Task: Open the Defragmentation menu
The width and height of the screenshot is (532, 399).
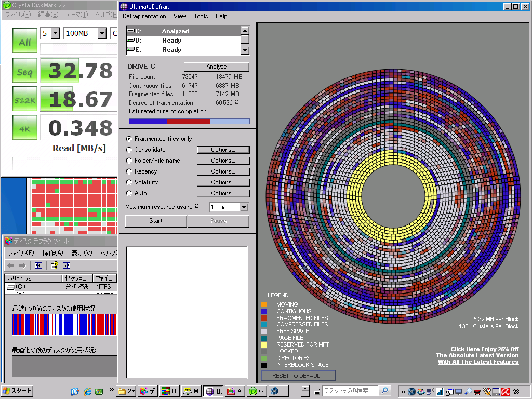Action: point(144,16)
